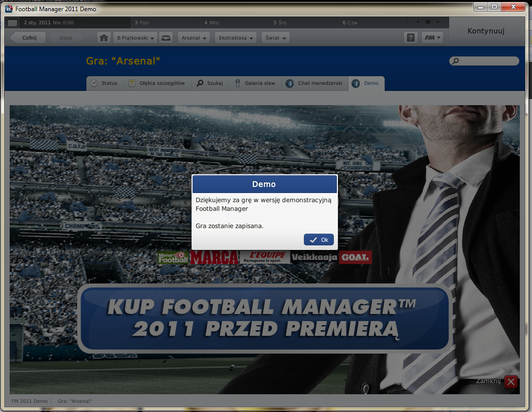This screenshot has width=532, height=412.
Task: Open the home screen icon
Action: 104,38
